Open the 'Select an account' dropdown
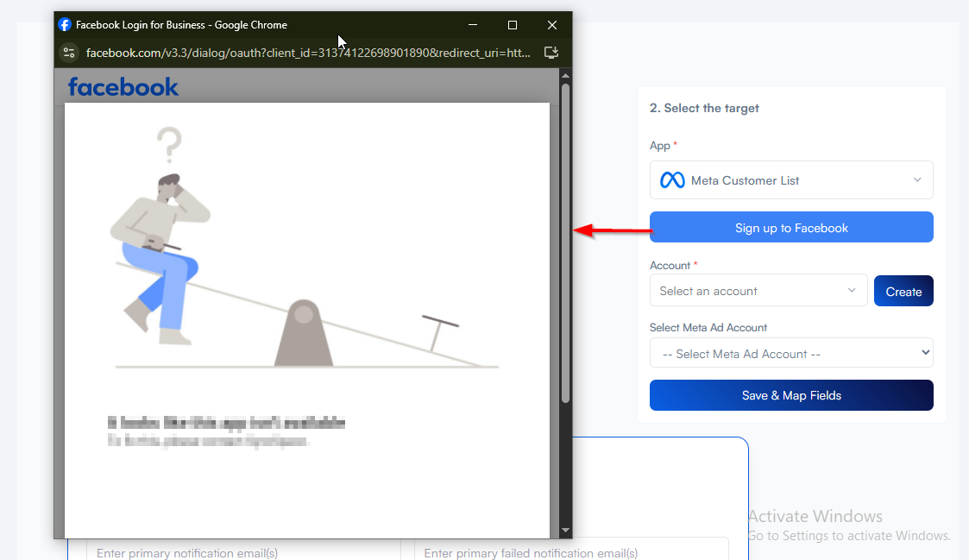Screen dimensions: 969x560 758,291
